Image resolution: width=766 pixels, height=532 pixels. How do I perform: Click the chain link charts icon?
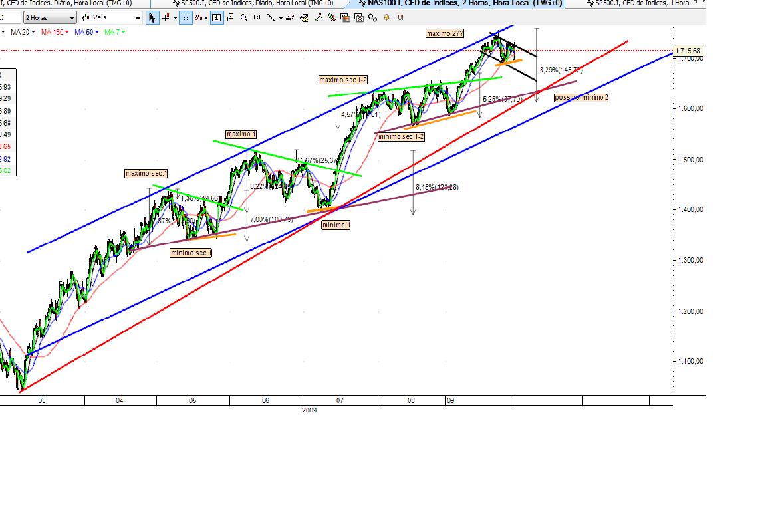point(373,17)
